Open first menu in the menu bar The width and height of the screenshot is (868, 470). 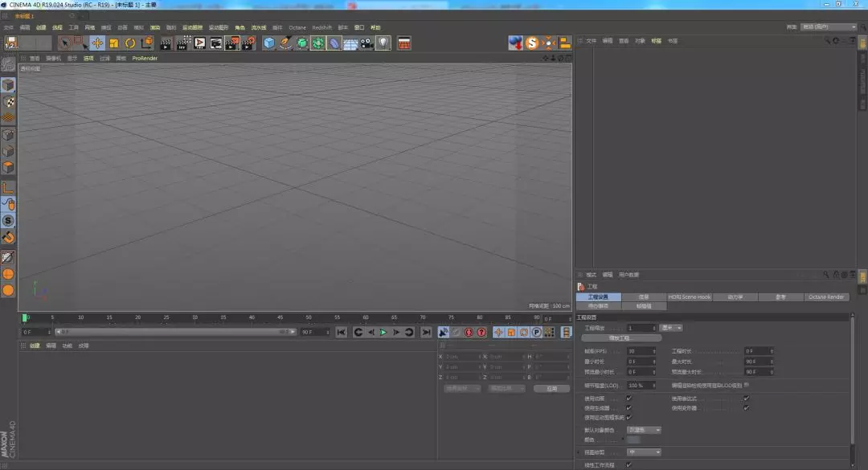[x=8, y=27]
